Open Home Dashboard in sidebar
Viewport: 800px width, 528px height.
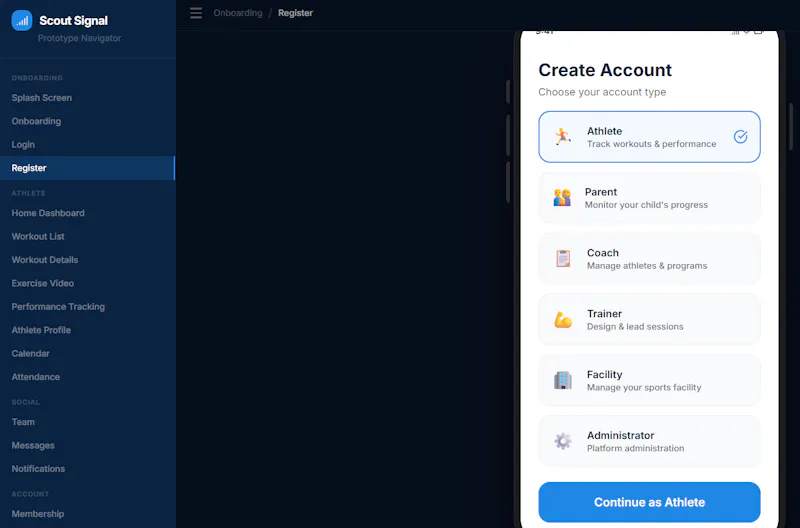(x=88, y=213)
